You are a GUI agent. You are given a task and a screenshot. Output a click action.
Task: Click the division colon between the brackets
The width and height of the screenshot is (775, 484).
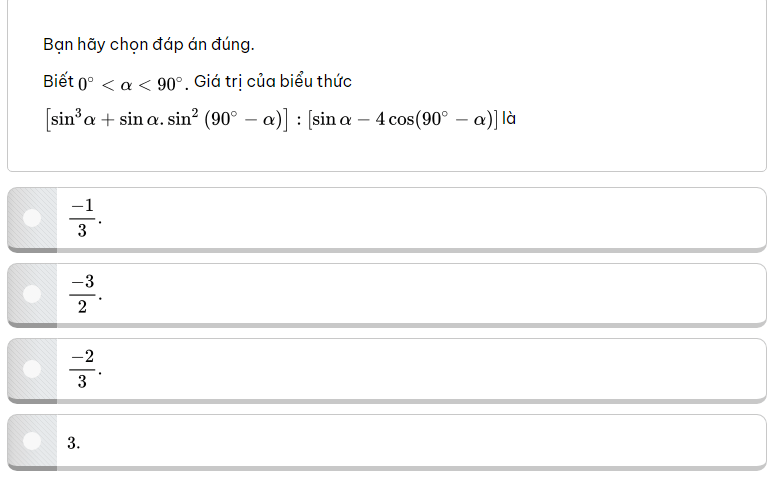298,121
